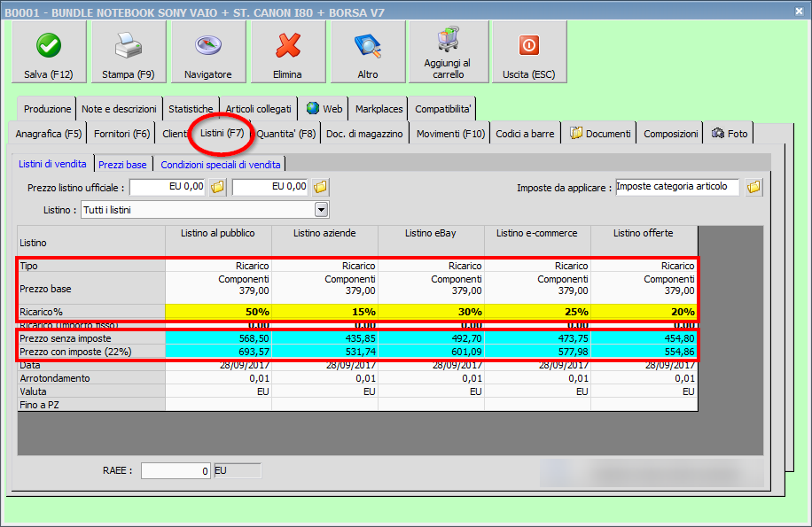Click the 15% ricarico cell
The height and width of the screenshot is (527, 812).
[x=324, y=312]
